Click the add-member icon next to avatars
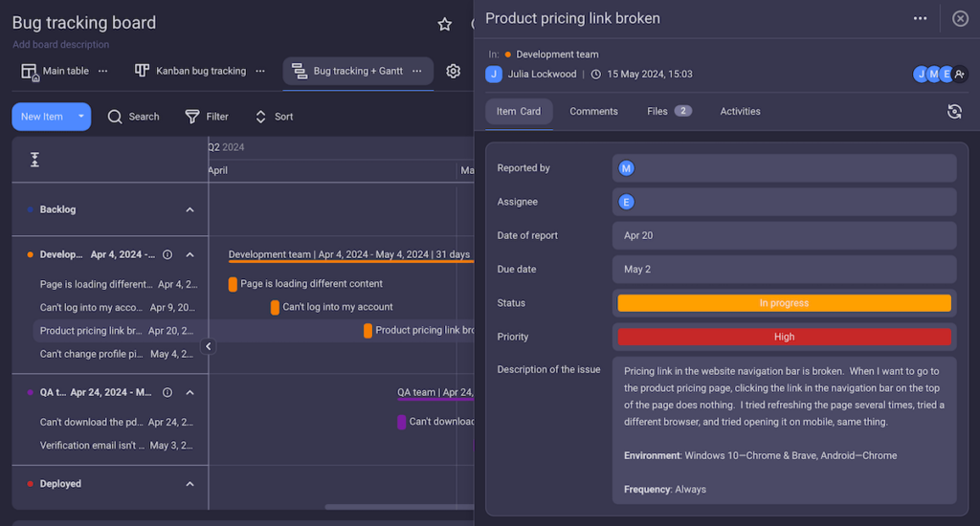This screenshot has height=526, width=980. tap(960, 75)
